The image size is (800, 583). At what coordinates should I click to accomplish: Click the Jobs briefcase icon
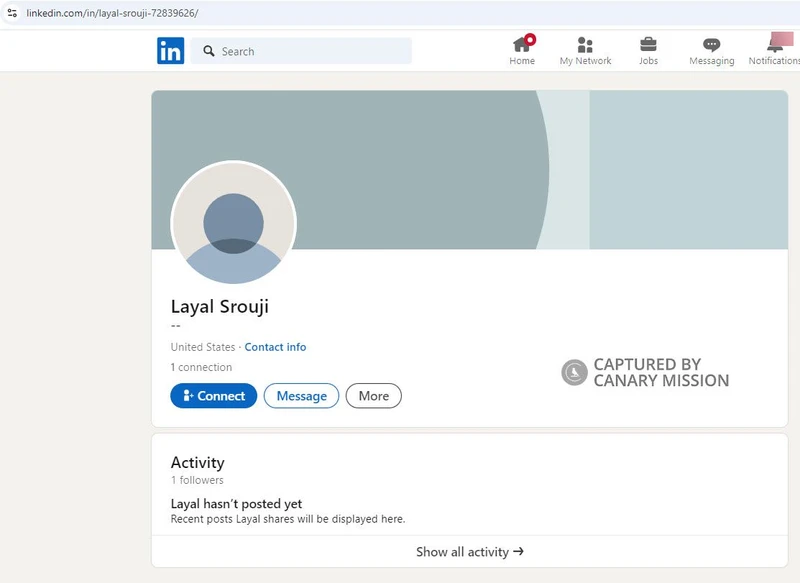coord(648,44)
